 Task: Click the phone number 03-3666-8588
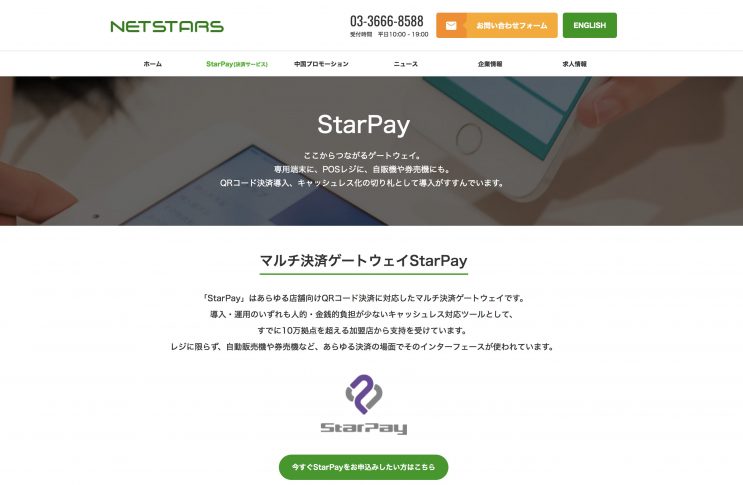387,21
